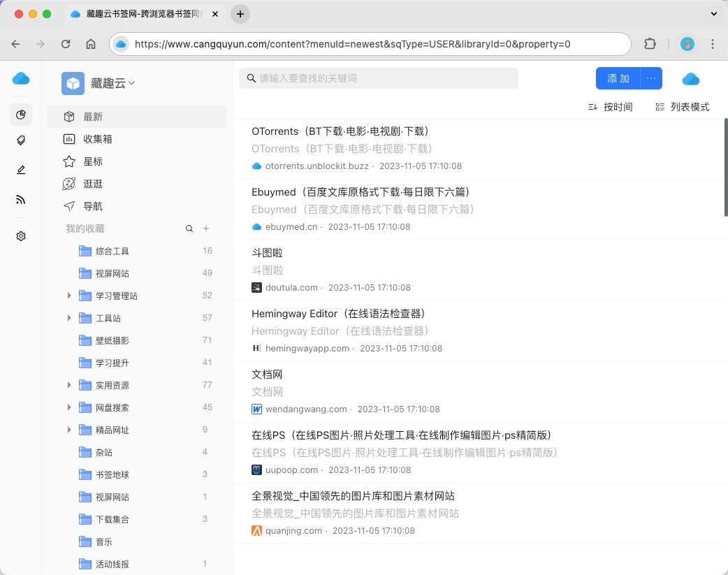Select the 藏趣云书签网 browser tab

tap(144, 14)
